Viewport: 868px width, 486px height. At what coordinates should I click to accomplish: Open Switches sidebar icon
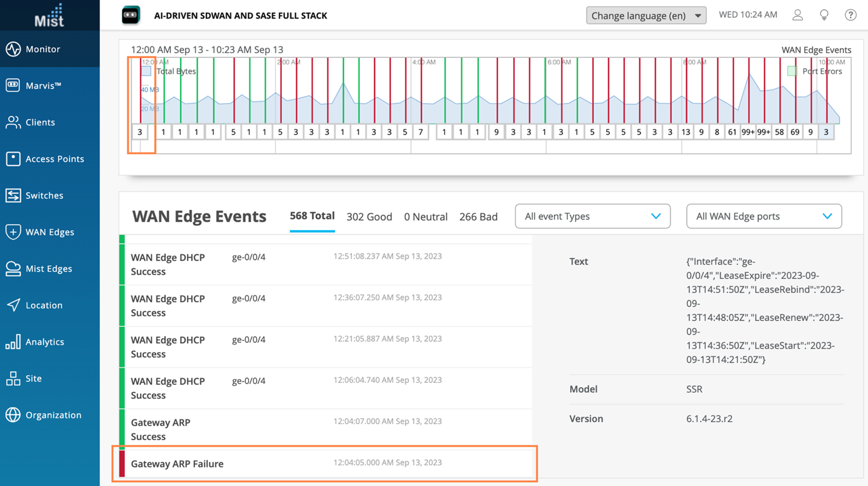tap(13, 195)
